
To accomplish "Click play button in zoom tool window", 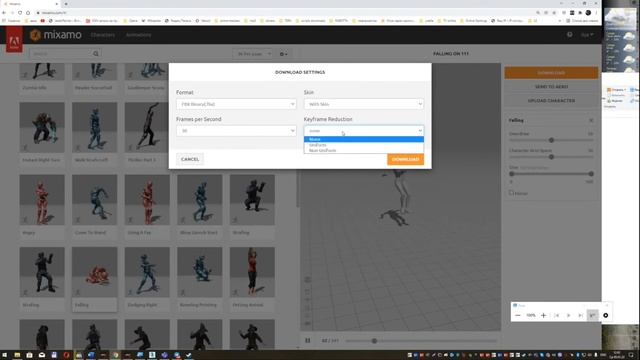I will tap(568, 316).
